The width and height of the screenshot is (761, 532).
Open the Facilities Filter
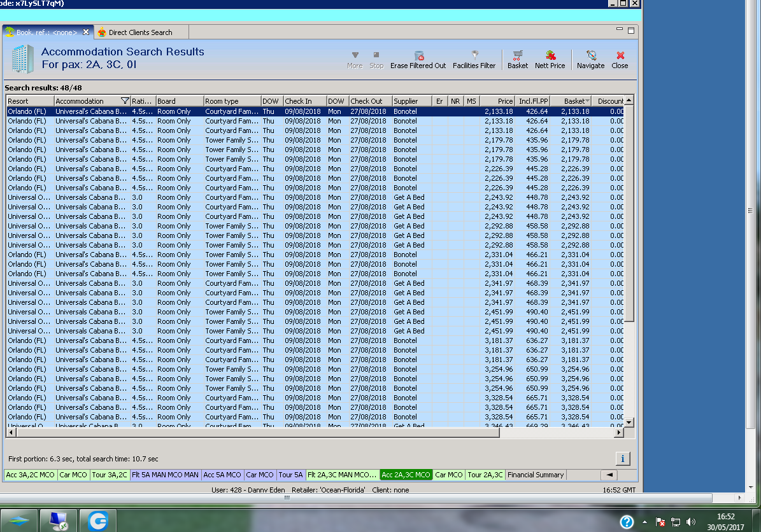(x=474, y=60)
